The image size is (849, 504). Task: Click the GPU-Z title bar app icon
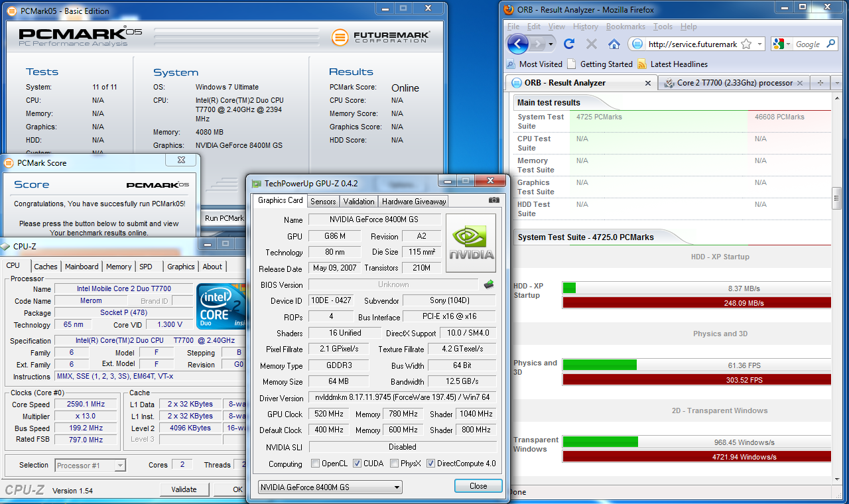point(257,184)
